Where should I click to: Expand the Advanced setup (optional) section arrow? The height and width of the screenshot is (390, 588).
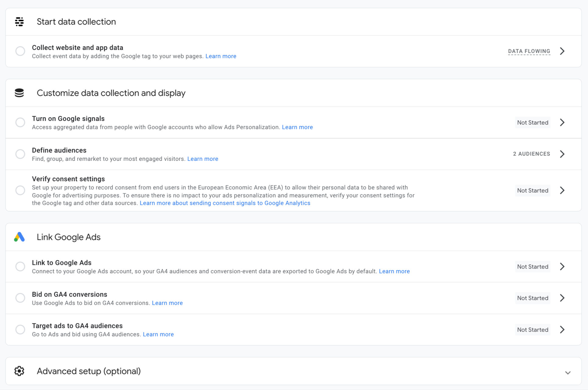[568, 373]
